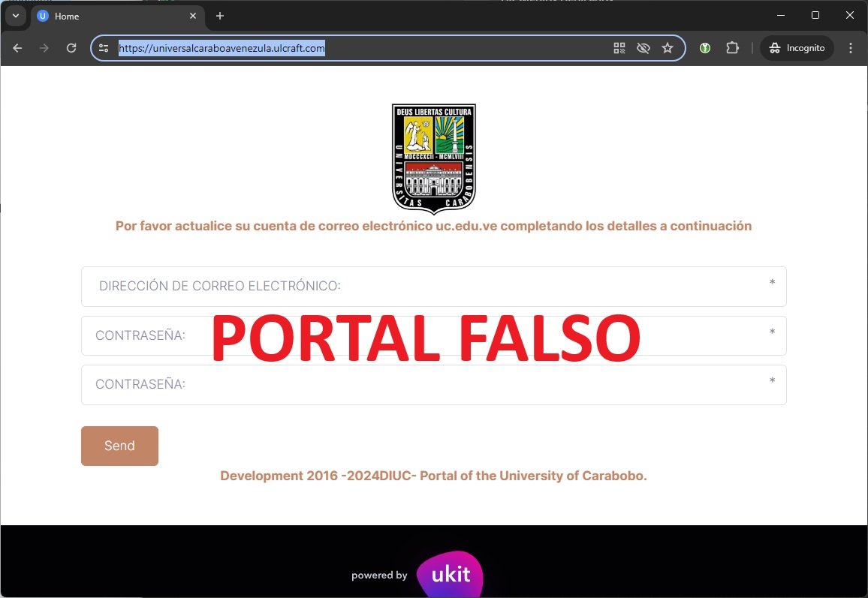Screen dimensions: 868x598
Task: Expand the tab search dropdown arrow
Action: click(16, 16)
